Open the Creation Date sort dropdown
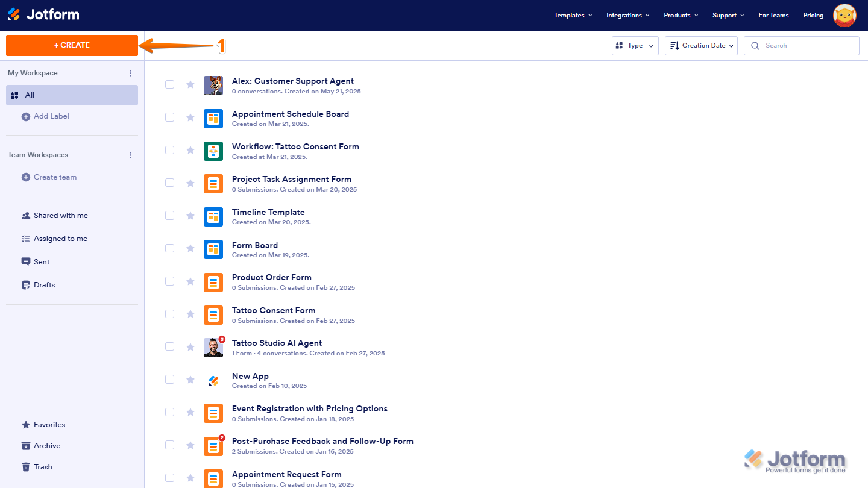Screen dimensions: 868x488 (x=701, y=46)
